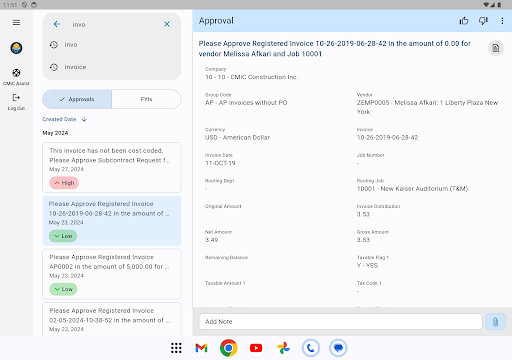Image resolution: width=512 pixels, height=360 pixels.
Task: Open the 'not been cost coded' approval card
Action: pyautogui.click(x=112, y=167)
